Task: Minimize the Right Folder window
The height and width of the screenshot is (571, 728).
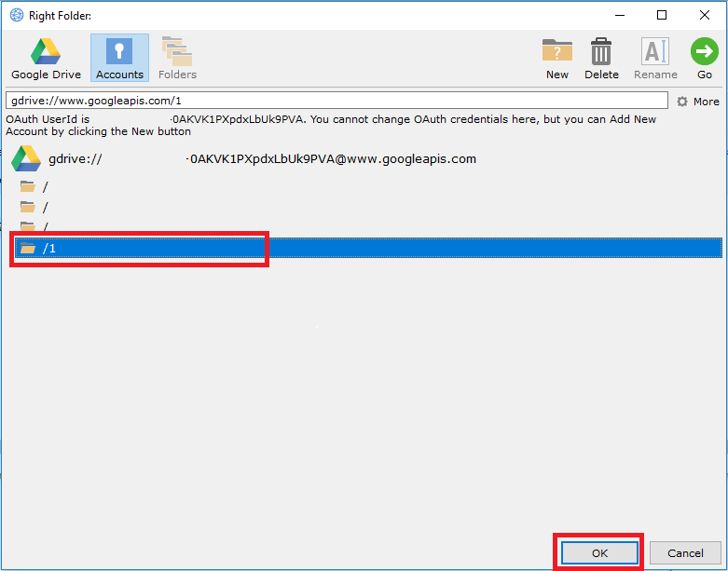Action: coord(619,15)
